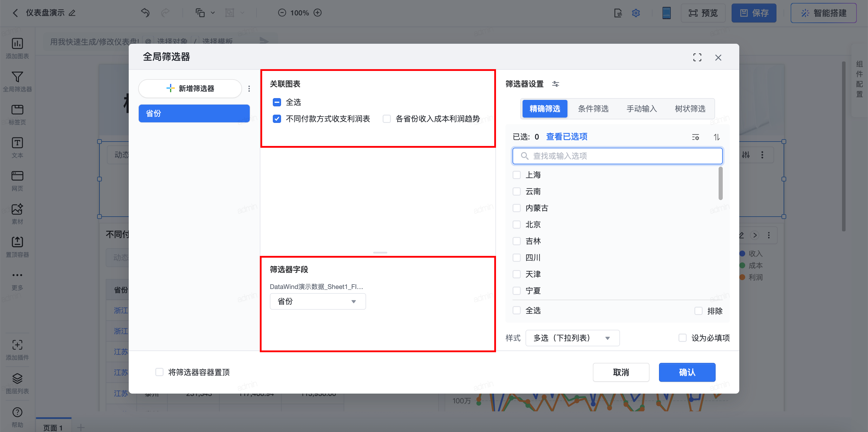Switch to 树状筛选 tab
Viewport: 868px width, 432px height.
click(690, 108)
